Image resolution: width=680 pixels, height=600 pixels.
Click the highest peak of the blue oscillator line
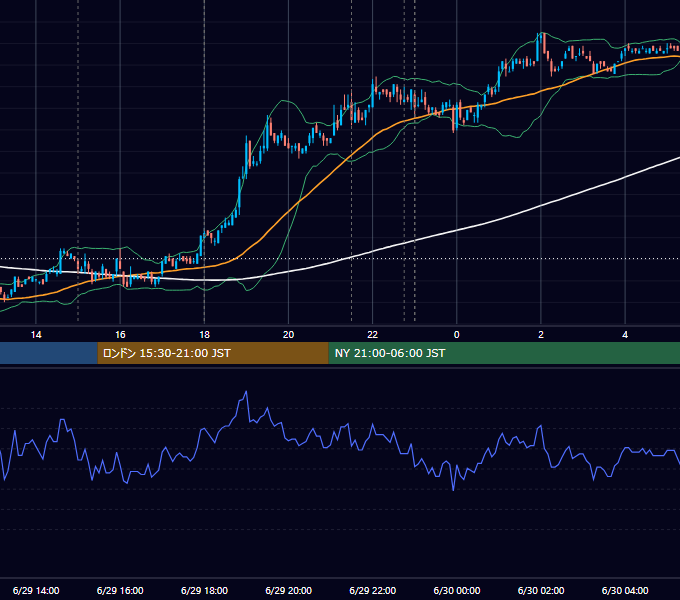click(x=246, y=391)
